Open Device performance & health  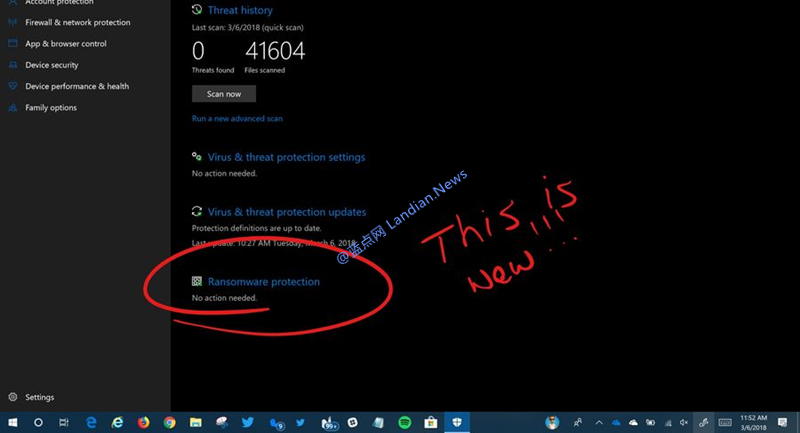[x=77, y=86]
